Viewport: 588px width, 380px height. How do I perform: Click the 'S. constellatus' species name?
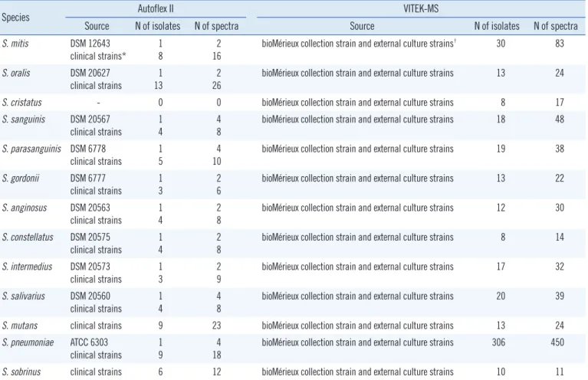click(x=28, y=237)
